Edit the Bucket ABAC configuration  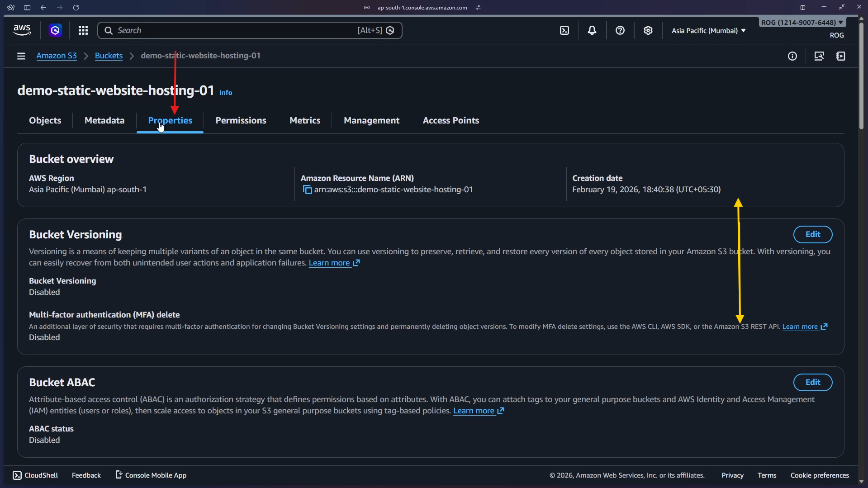point(812,382)
